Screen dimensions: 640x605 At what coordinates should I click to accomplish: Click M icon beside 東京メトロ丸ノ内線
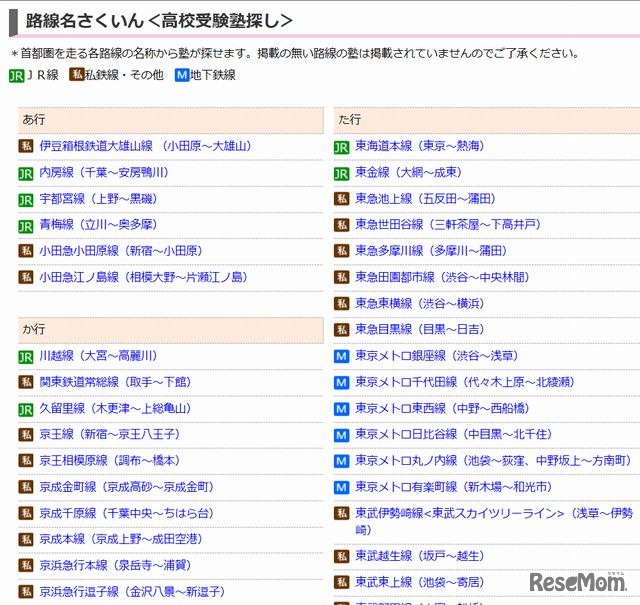342,461
